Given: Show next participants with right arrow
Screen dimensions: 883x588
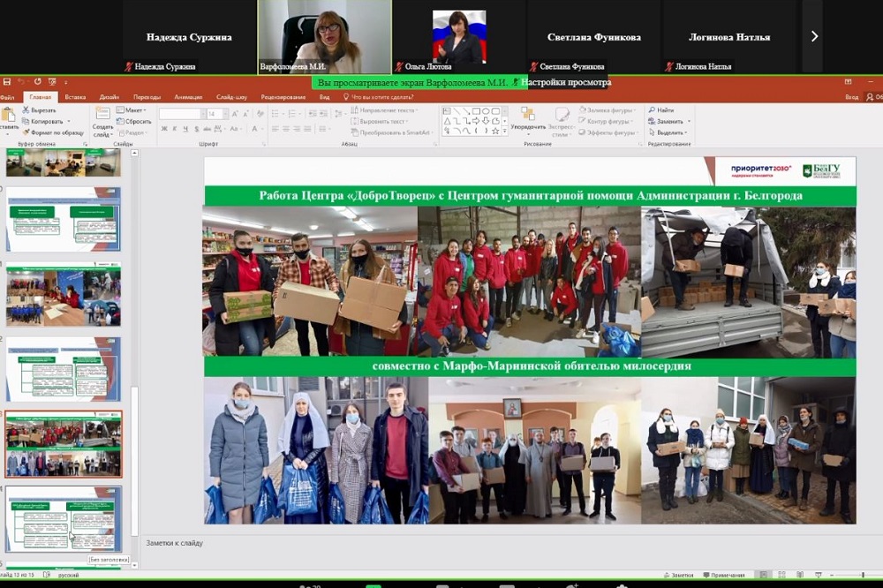Looking at the screenshot, I should pyautogui.click(x=814, y=37).
